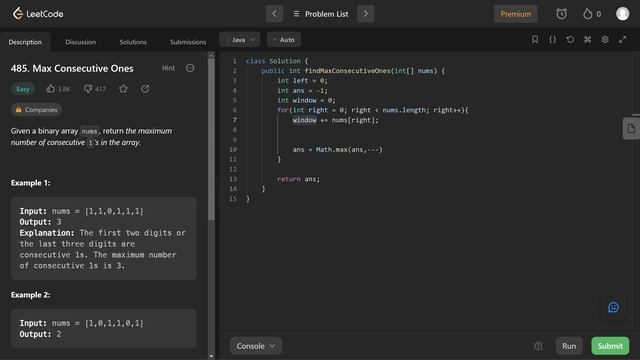
Task: Click the scrollbar down arrow
Action: point(211,356)
